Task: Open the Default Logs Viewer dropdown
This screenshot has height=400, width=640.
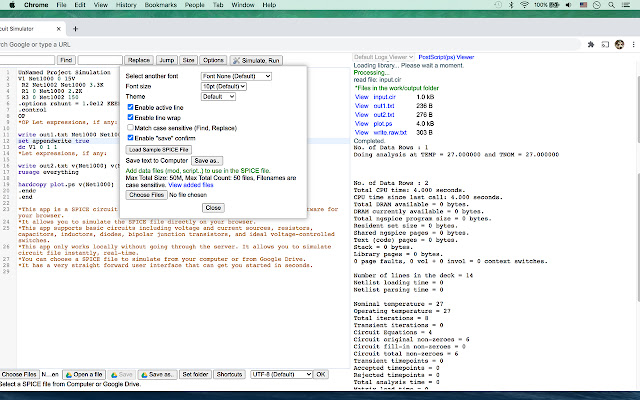Action: click(384, 57)
